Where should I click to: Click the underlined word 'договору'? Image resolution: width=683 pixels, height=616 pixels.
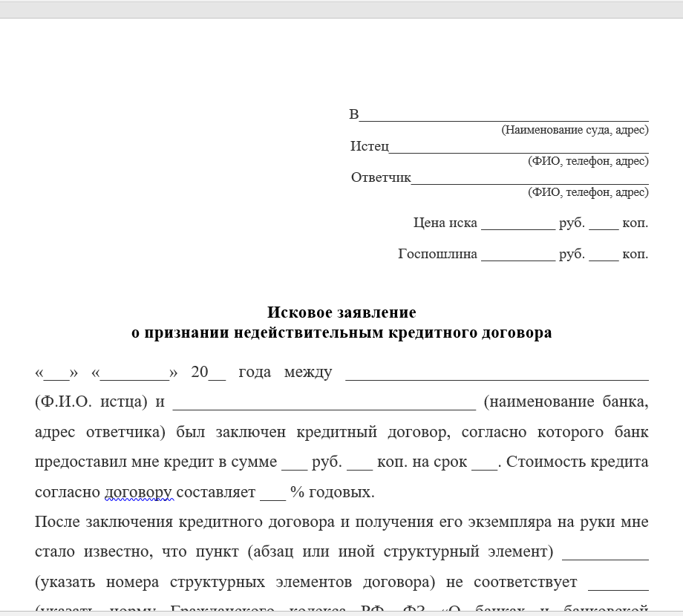pos(139,492)
